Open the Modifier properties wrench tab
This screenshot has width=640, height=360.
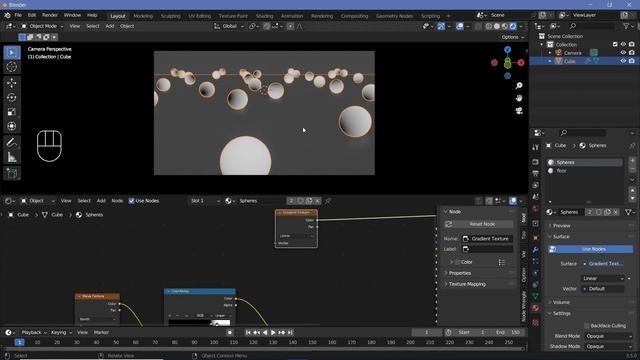pos(536,249)
